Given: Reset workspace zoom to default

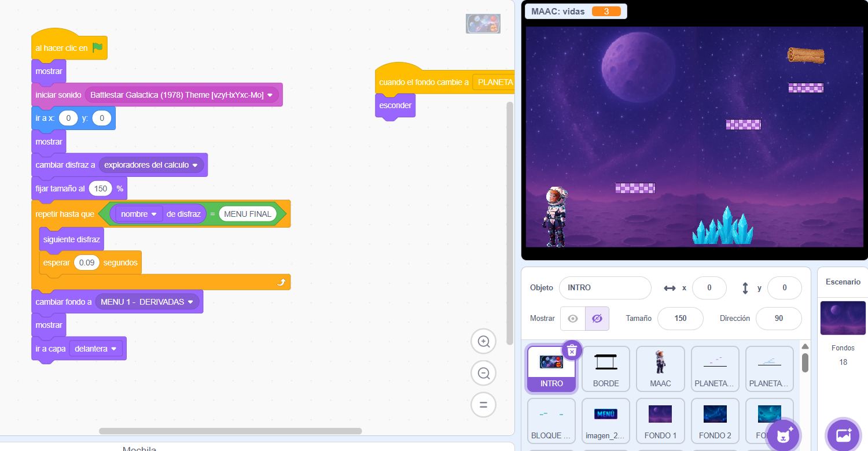Looking at the screenshot, I should coord(484,405).
